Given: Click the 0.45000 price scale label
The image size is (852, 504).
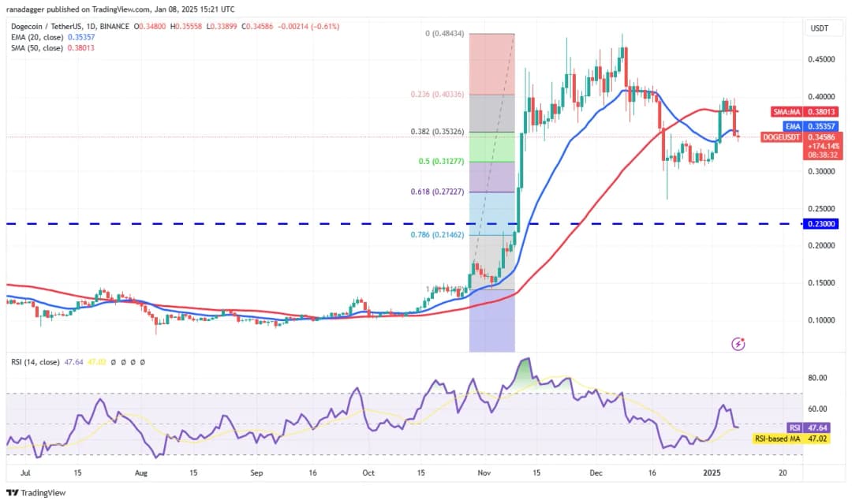Looking at the screenshot, I should 822,58.
